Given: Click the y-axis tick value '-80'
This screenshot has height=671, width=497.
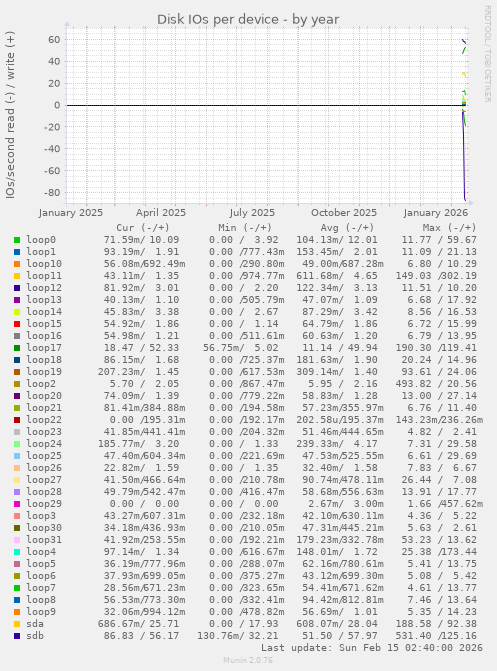Looking at the screenshot, I should tap(52, 193).
